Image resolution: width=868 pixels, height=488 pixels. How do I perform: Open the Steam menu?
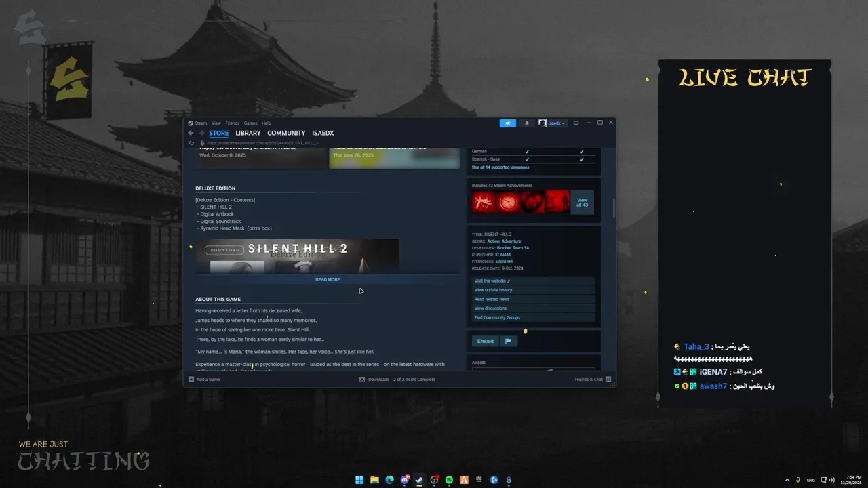tap(200, 123)
